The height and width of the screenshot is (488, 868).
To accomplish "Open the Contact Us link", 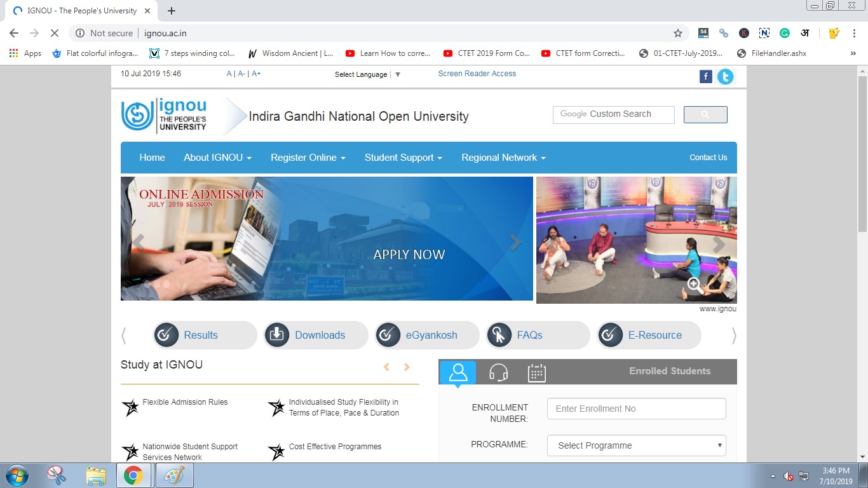I will (x=709, y=158).
